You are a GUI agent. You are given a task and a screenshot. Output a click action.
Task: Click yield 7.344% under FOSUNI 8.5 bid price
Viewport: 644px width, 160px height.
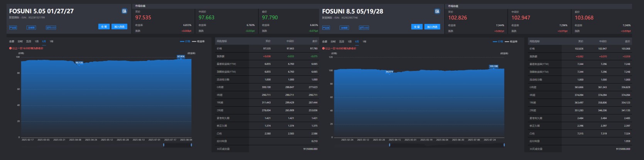[x=500, y=25]
